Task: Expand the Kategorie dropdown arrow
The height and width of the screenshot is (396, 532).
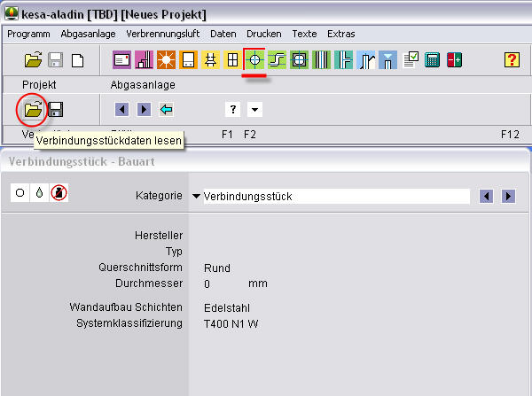Action: tap(195, 196)
